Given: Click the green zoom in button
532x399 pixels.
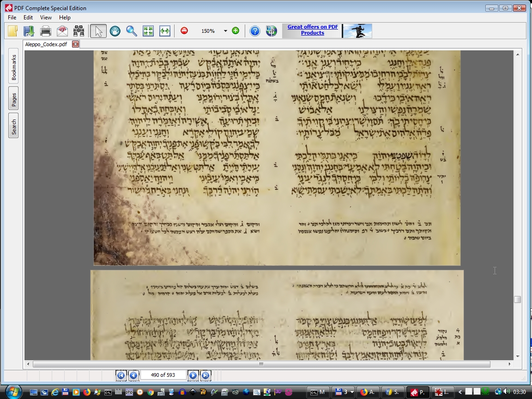Looking at the screenshot, I should coord(236,31).
